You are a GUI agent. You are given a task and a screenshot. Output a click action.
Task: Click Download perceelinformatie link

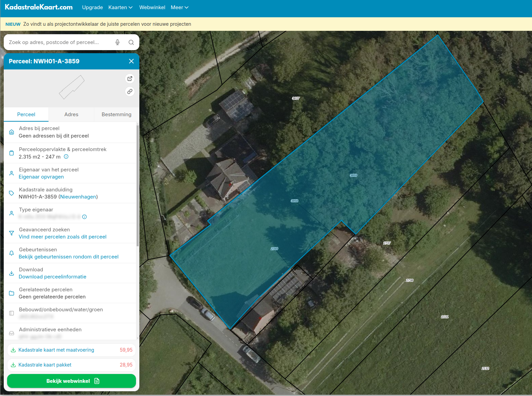53,277
